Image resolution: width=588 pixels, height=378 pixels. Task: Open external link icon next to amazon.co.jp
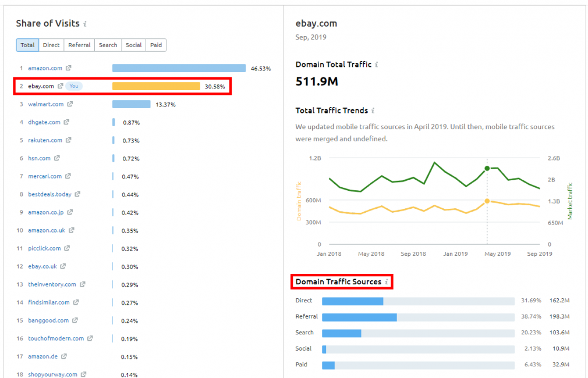coord(70,212)
